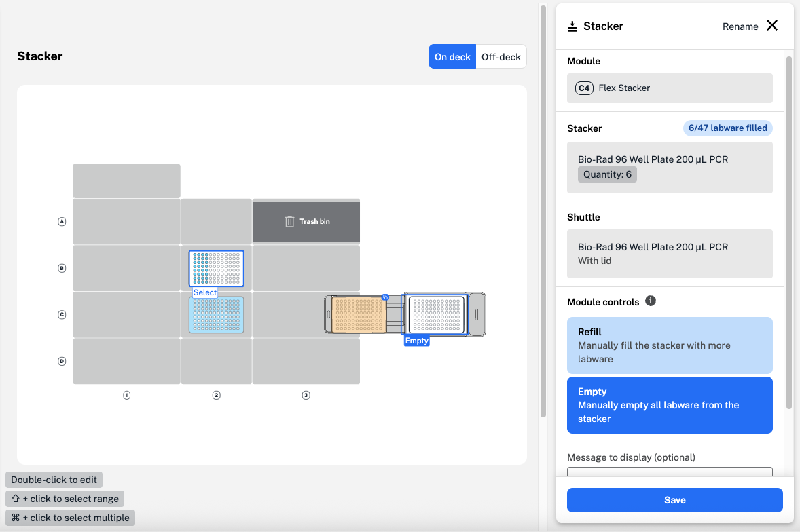Switch to Off-deck view
This screenshot has width=800, height=532.
coord(501,57)
